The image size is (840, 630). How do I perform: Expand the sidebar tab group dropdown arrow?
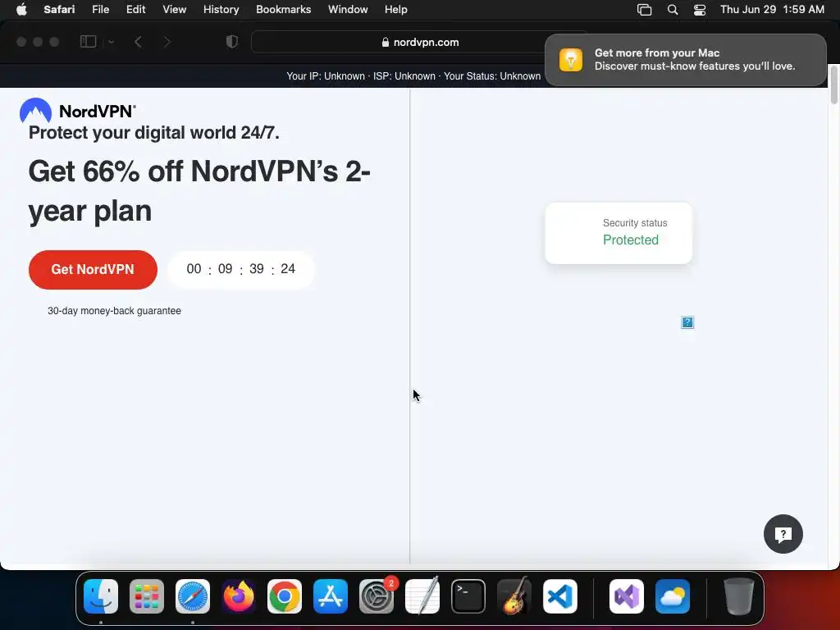[111, 42]
